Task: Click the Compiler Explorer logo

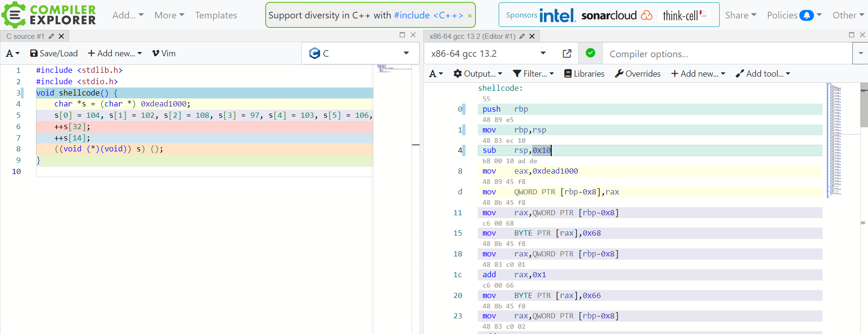Action: [x=49, y=15]
